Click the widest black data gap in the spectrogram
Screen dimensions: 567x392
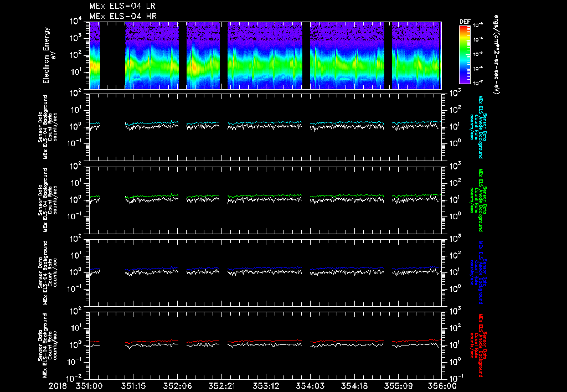112,55
